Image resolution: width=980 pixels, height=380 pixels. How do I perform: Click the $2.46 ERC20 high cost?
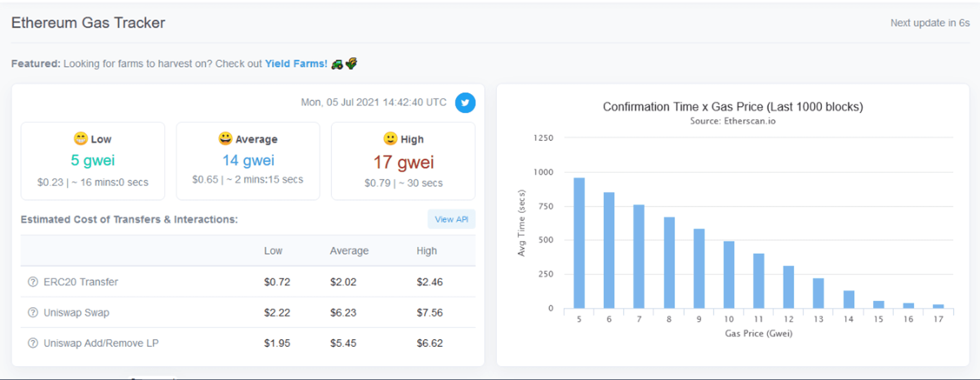[x=430, y=282]
